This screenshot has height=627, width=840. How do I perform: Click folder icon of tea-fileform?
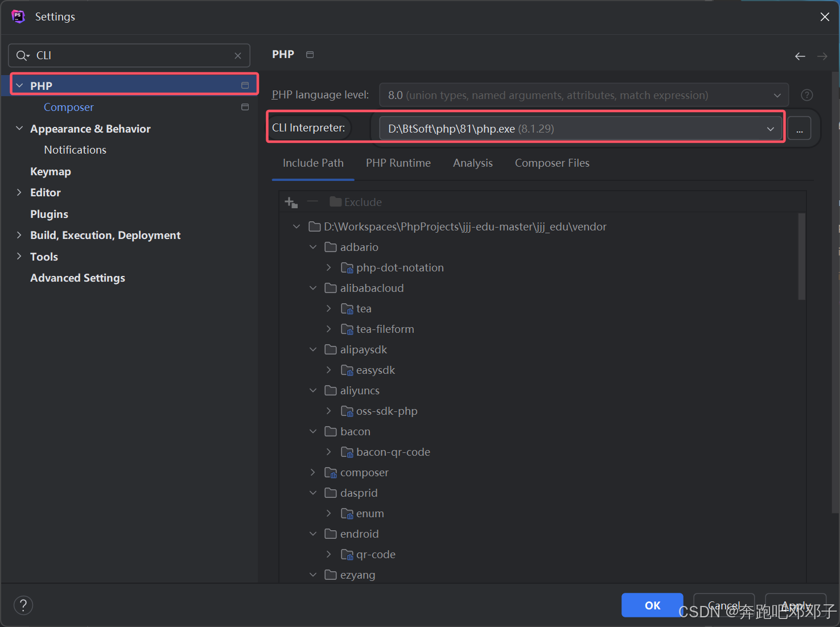pos(347,329)
